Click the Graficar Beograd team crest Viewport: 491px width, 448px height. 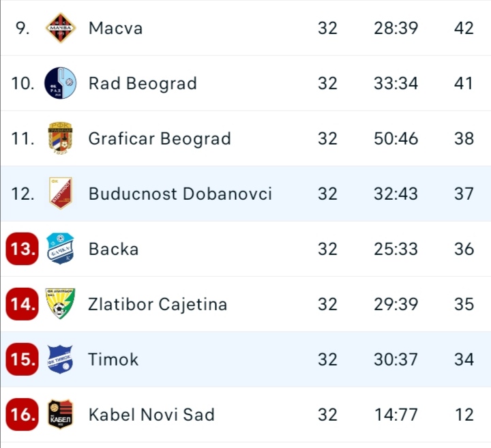[x=60, y=138]
